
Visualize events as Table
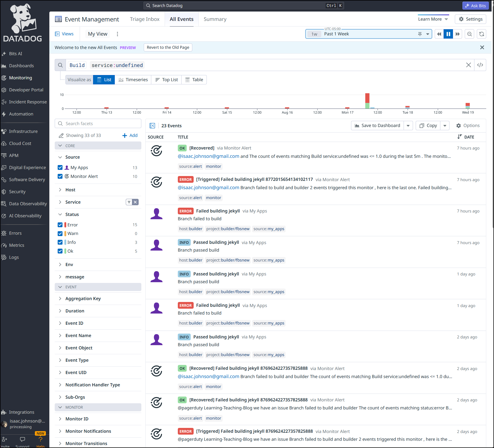tap(194, 80)
